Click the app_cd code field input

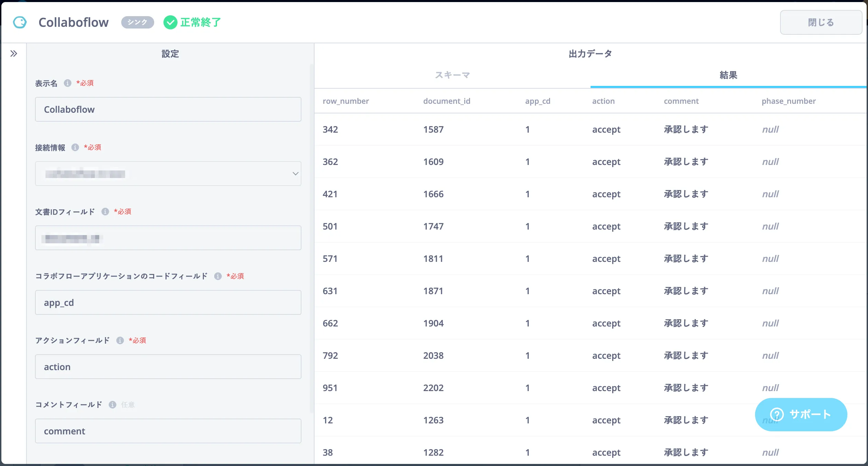168,302
